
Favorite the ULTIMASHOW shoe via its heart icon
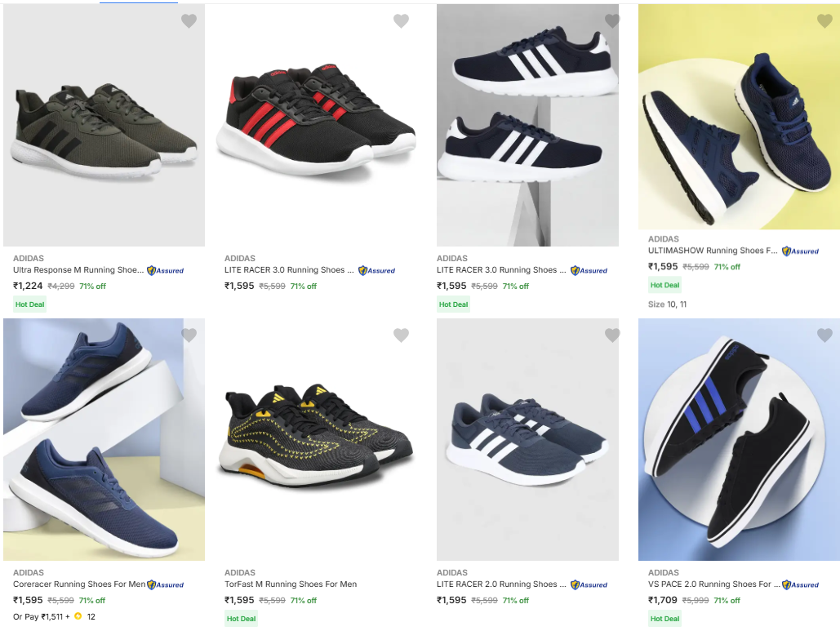coord(824,21)
